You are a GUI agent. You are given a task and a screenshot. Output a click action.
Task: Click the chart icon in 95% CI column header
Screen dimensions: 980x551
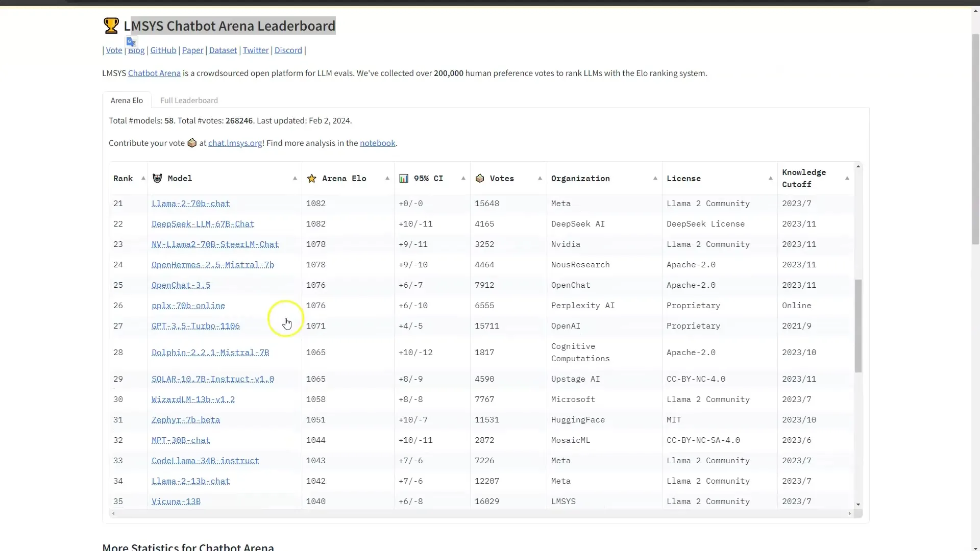(x=404, y=178)
